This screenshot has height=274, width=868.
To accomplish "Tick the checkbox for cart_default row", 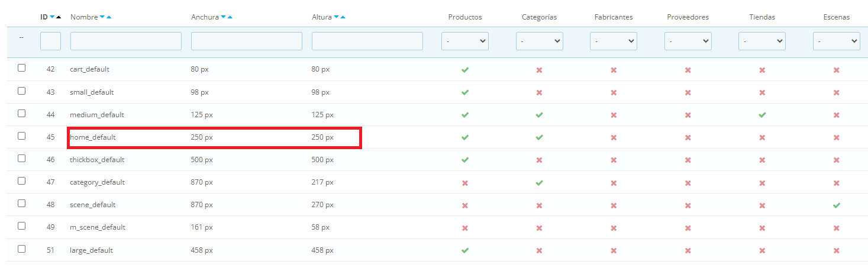I will pos(21,68).
